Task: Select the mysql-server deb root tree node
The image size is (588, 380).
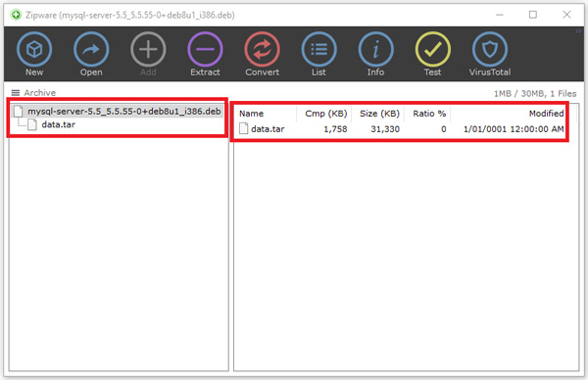Action: (x=118, y=112)
